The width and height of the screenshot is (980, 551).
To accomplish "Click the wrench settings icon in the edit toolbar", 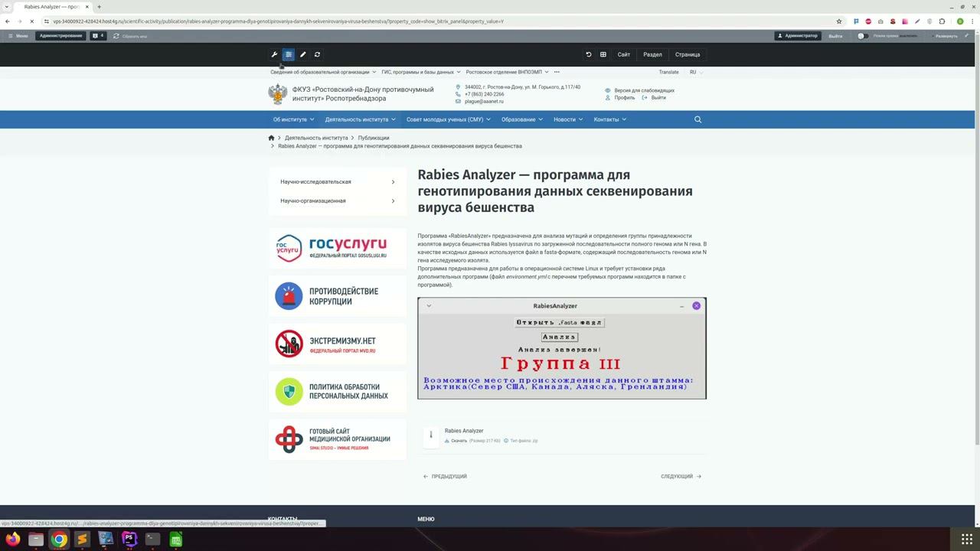I will (x=274, y=54).
